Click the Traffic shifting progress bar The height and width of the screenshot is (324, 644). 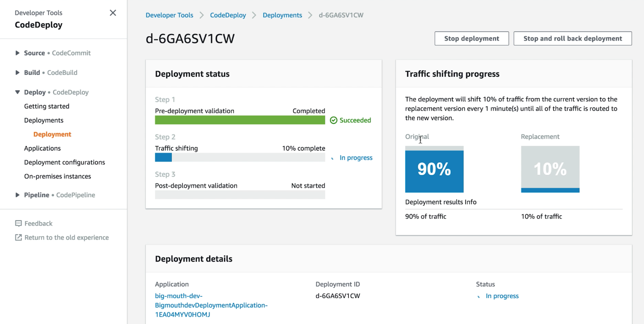240,158
